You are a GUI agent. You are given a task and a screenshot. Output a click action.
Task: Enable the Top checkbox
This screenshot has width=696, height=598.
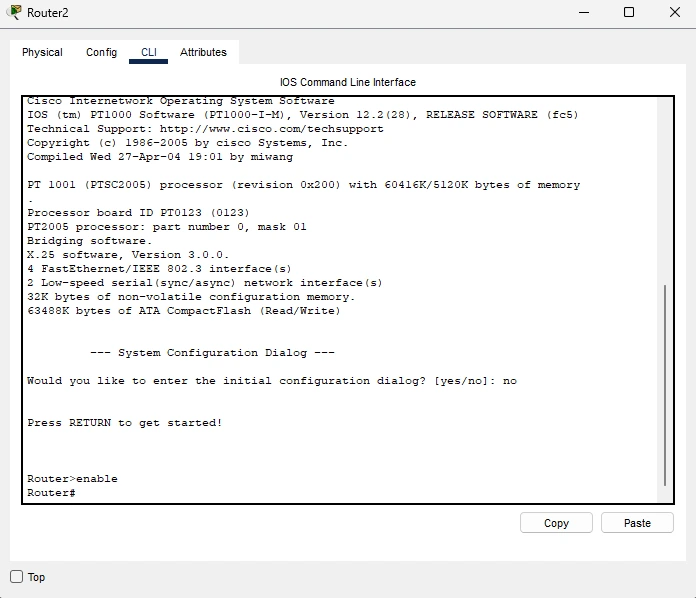pyautogui.click(x=17, y=577)
